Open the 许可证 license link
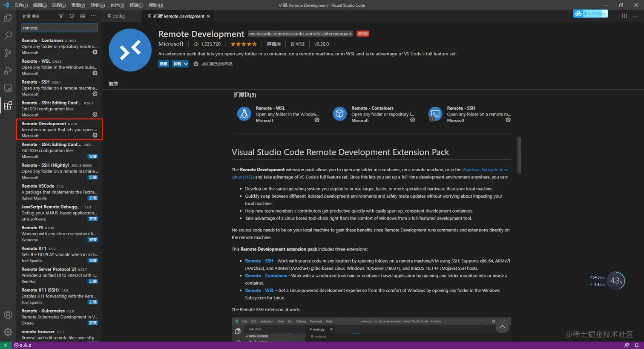The width and height of the screenshot is (644, 349). click(298, 44)
